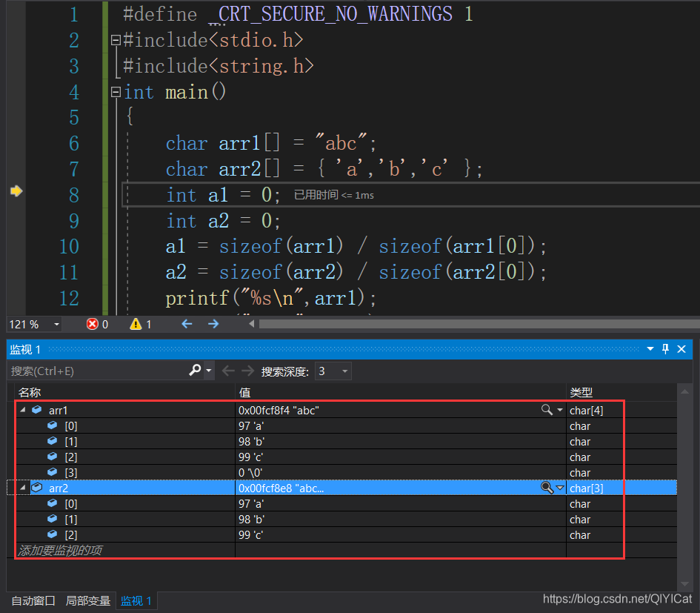Navigate forward with the right arrow

213,324
